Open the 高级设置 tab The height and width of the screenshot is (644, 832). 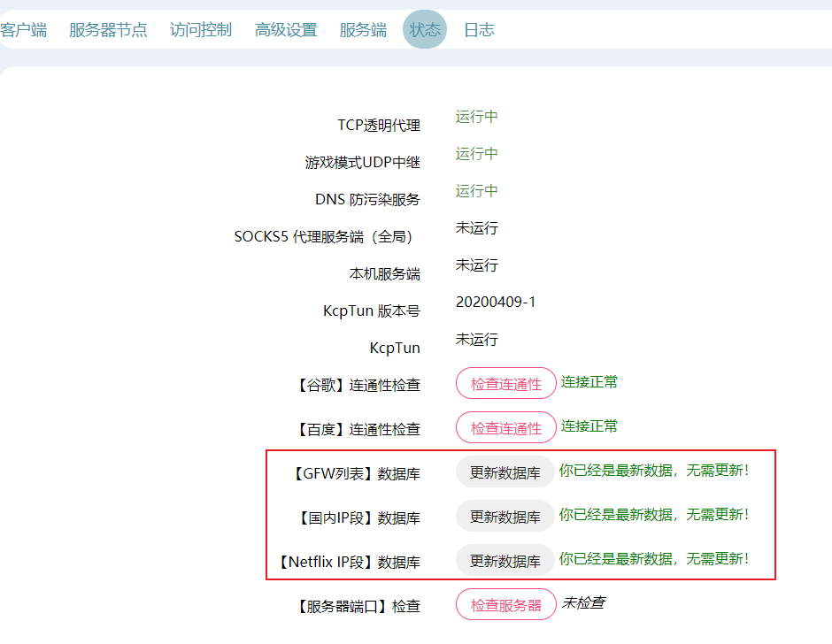[286, 30]
